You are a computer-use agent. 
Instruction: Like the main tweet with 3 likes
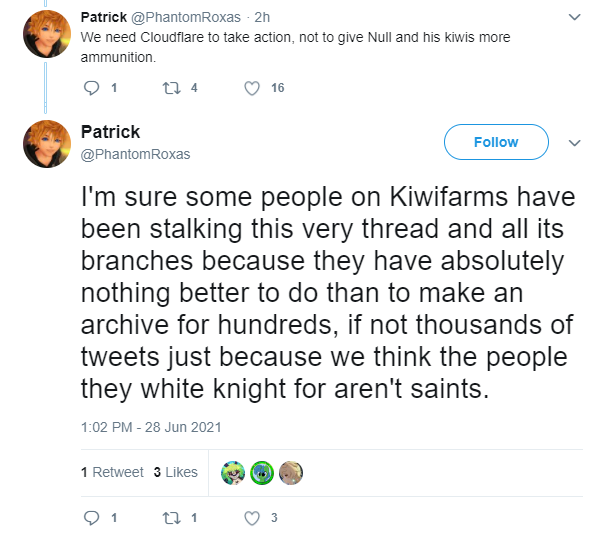pos(252,518)
